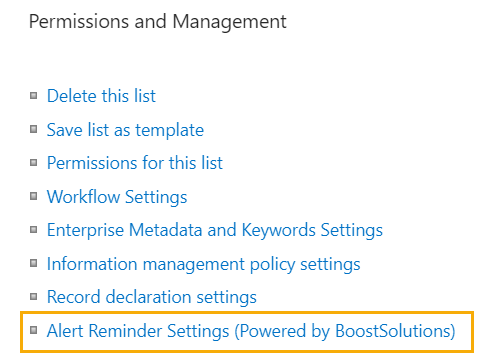492x362 pixels.
Task: Click the Delete this list link
Action: click(x=101, y=96)
